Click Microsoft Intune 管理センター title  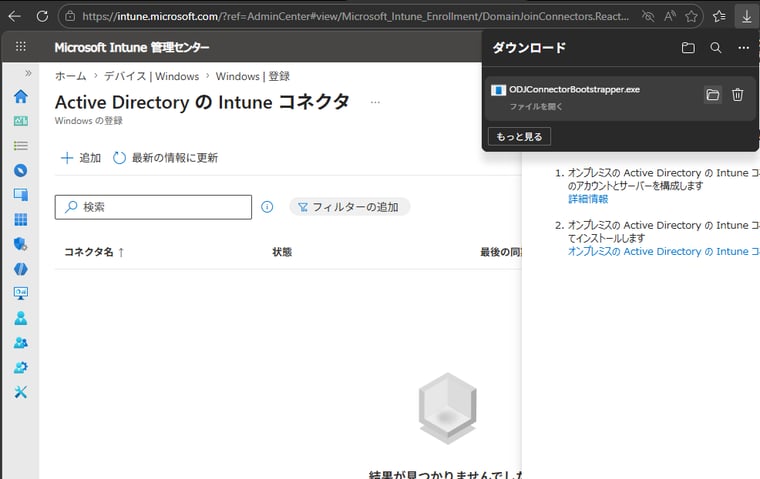(132, 48)
